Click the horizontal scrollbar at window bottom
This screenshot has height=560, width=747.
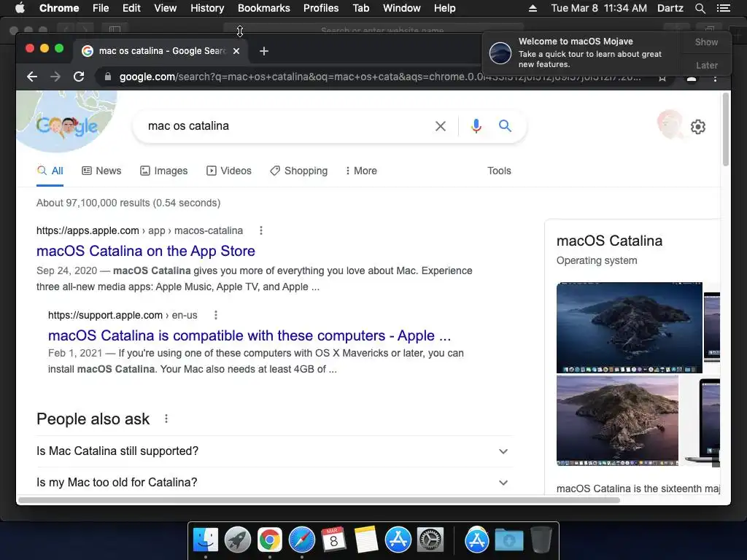pyautogui.click(x=320, y=500)
